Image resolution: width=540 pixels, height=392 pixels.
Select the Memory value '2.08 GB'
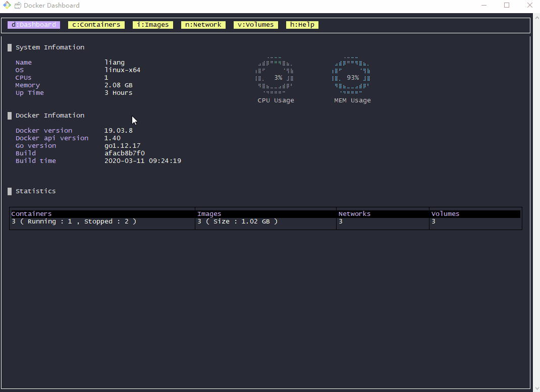119,85
